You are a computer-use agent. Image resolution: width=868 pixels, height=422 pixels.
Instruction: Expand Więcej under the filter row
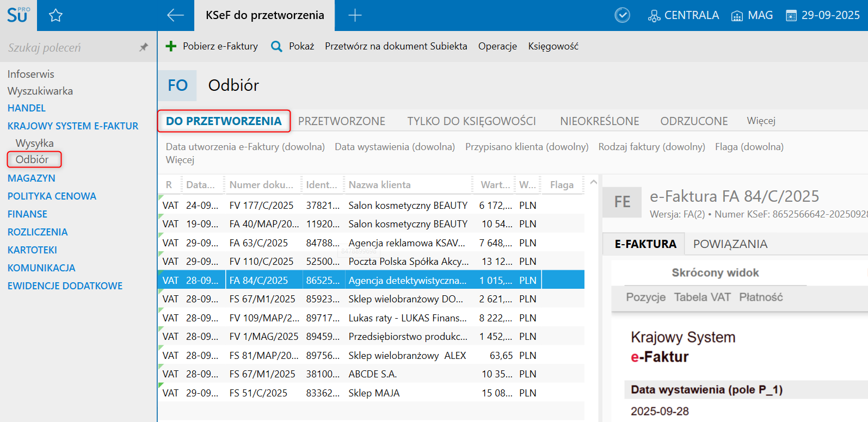pos(180,160)
